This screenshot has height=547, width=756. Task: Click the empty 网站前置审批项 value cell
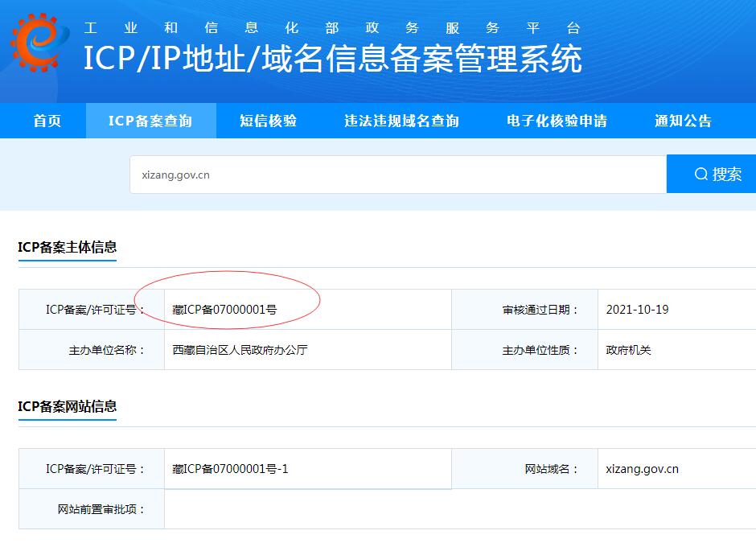[x=458, y=508]
